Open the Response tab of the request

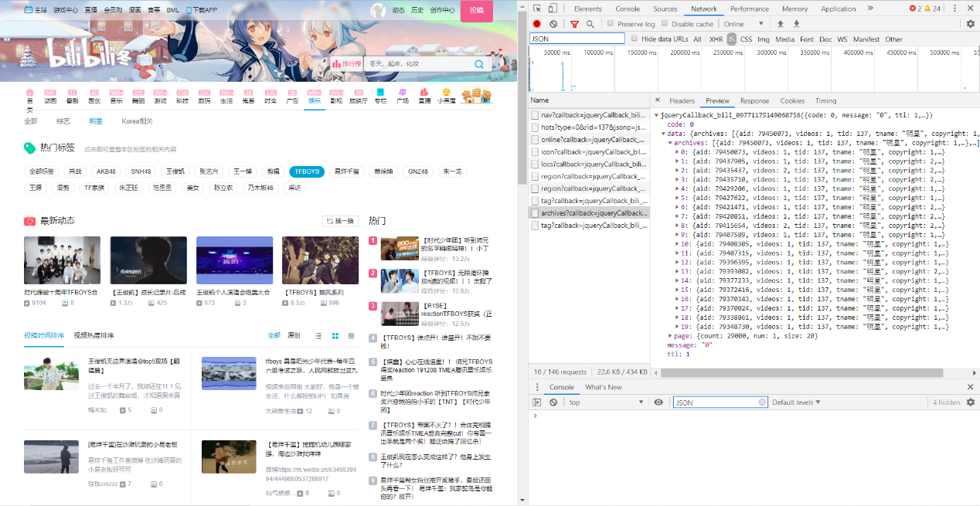pyautogui.click(x=754, y=100)
